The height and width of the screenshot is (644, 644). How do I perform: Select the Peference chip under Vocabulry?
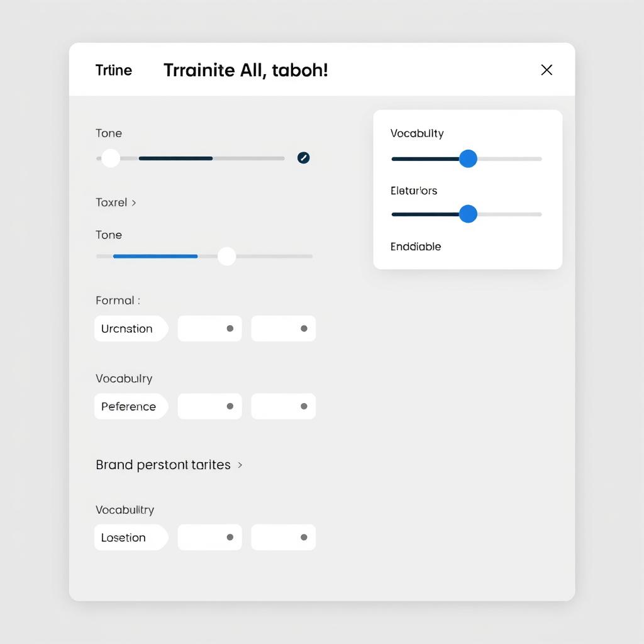coord(131,406)
